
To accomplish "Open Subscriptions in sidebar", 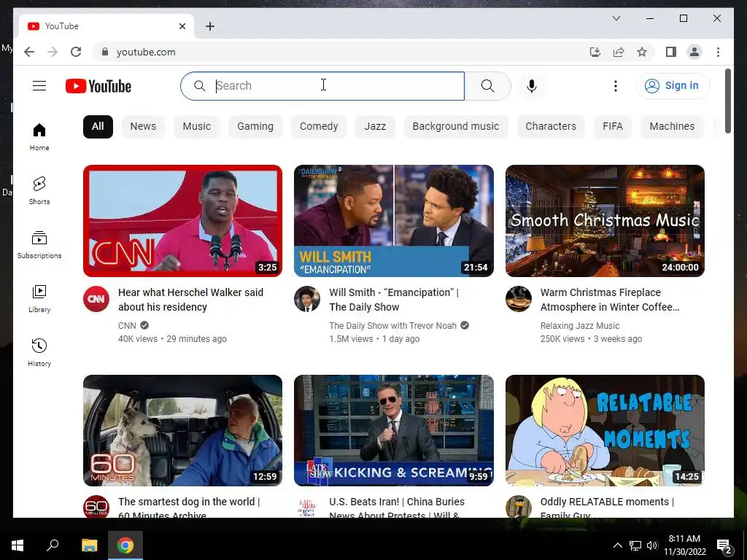I will [39, 245].
